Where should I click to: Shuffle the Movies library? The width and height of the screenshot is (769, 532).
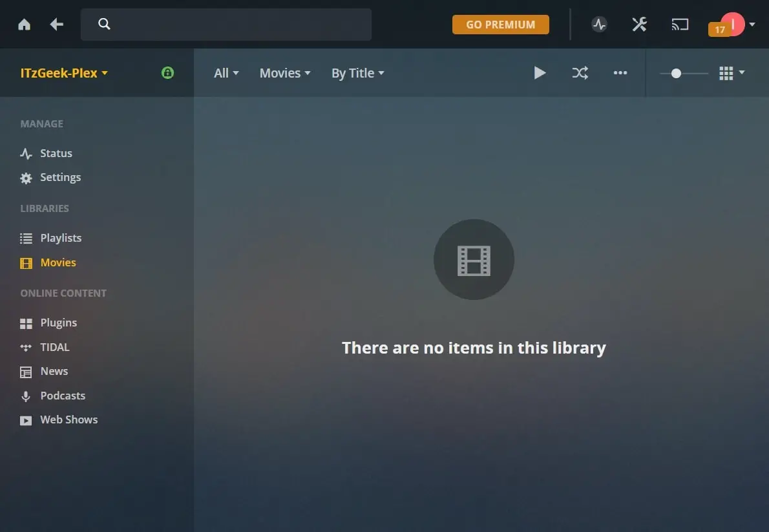pos(580,73)
